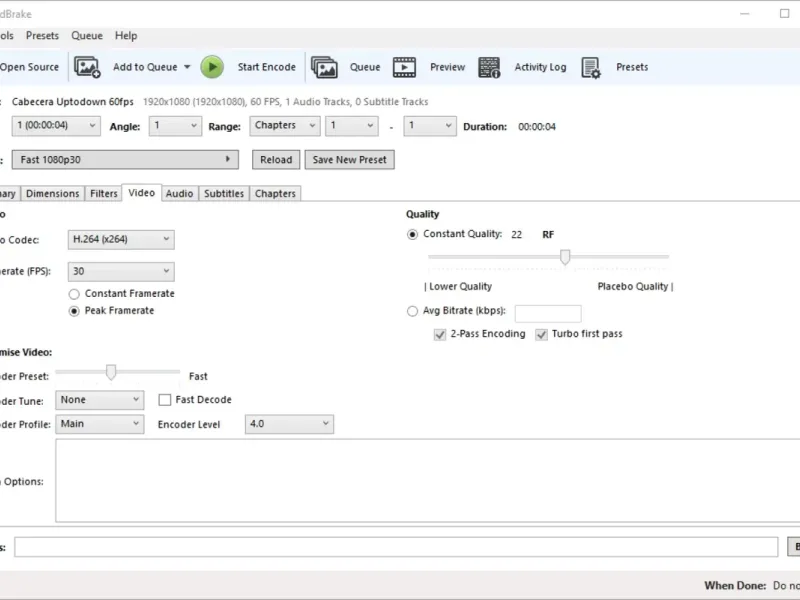Open the Presets menu

42,36
